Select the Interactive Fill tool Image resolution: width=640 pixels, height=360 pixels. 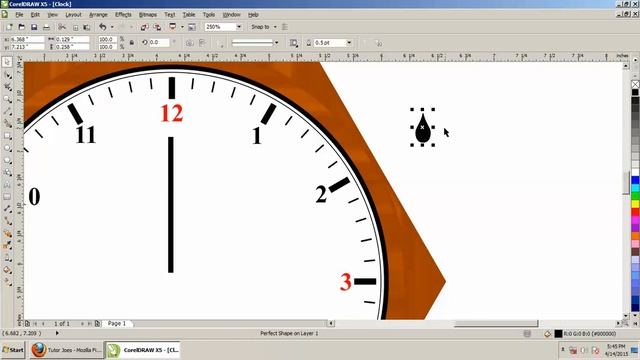click(7, 282)
